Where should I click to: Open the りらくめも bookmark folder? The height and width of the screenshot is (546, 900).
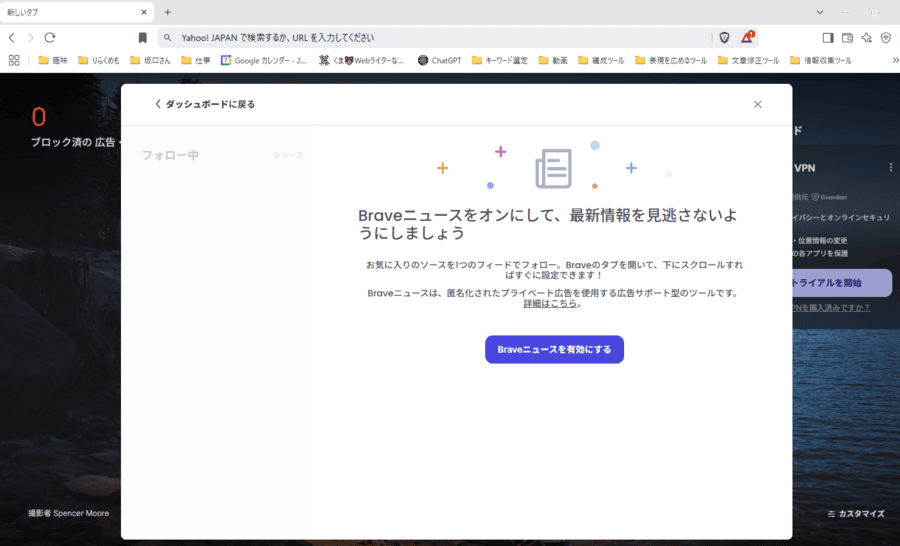(99, 60)
